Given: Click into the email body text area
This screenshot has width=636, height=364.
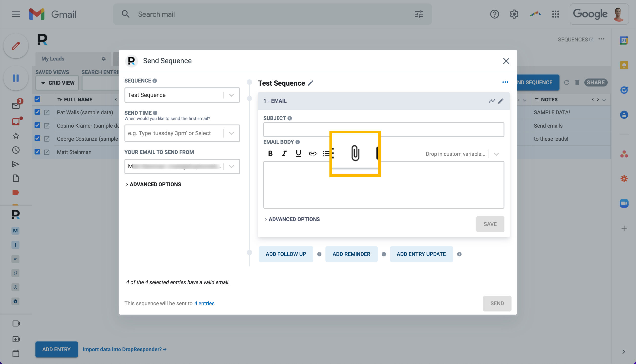Looking at the screenshot, I should click(x=383, y=185).
